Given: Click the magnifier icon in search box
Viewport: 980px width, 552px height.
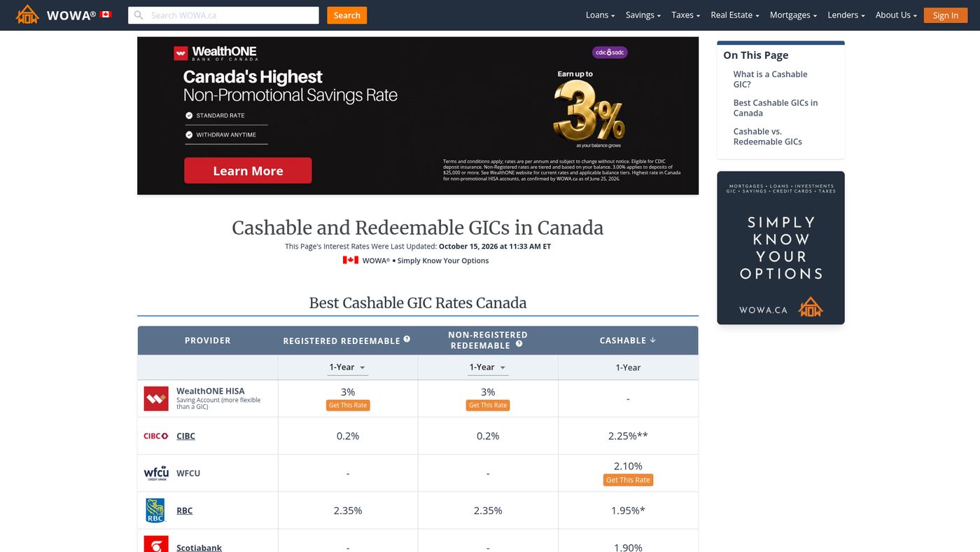Looking at the screenshot, I should pyautogui.click(x=139, y=15).
